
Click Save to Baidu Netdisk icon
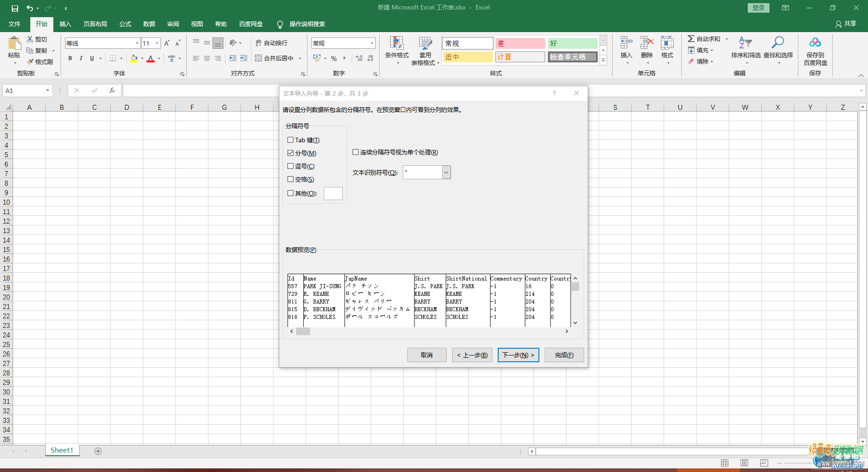[815, 43]
